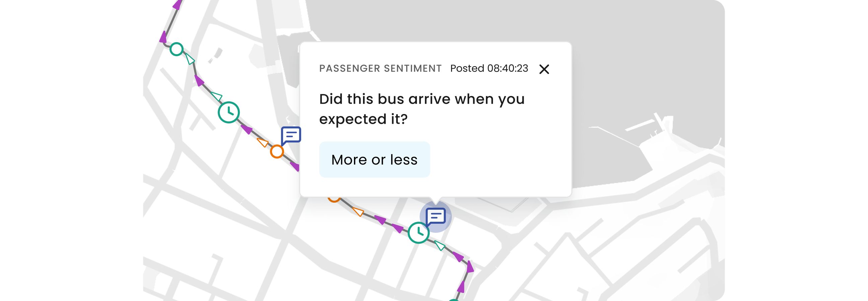Click the 'More or less' answer chip
The image size is (868, 301).
pos(374,160)
